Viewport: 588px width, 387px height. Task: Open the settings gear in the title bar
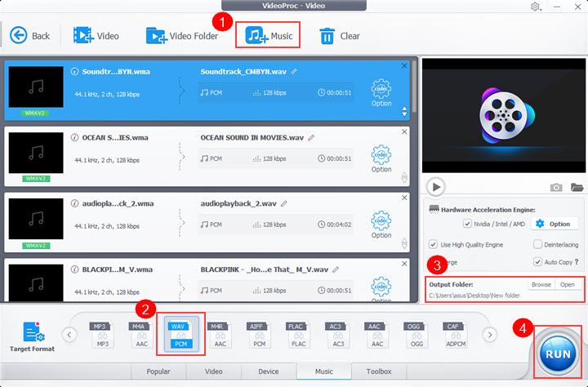tap(535, 7)
